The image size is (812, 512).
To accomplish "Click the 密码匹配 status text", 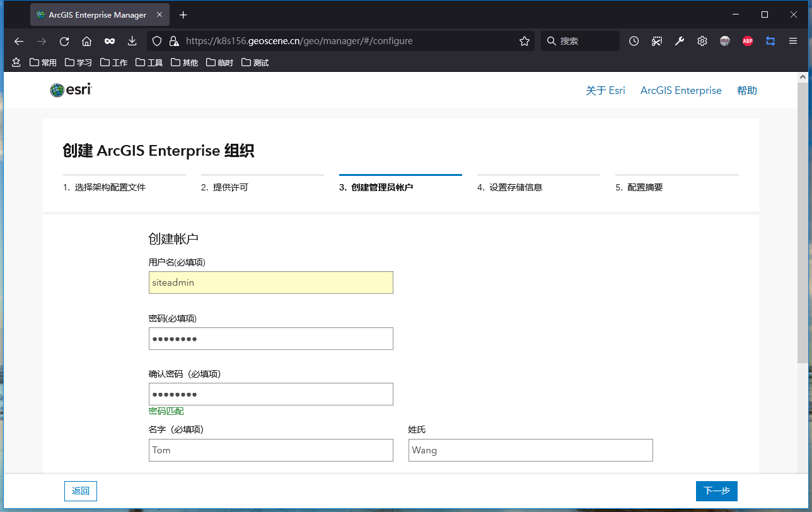I will (166, 411).
